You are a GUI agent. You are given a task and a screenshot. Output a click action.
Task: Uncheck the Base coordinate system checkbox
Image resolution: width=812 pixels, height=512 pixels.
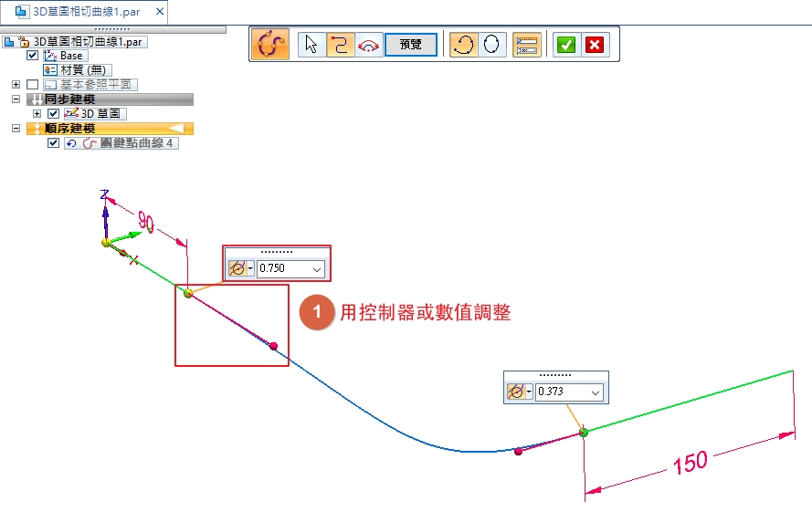pyautogui.click(x=33, y=56)
